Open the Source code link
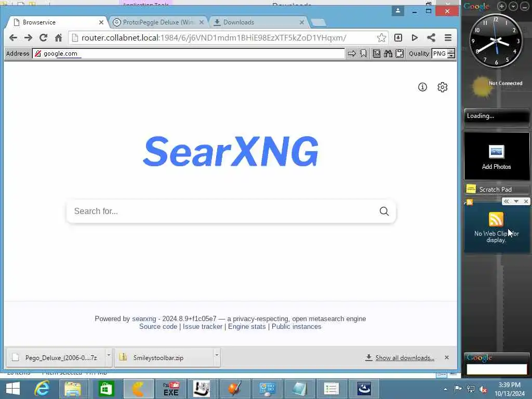Image resolution: width=532 pixels, height=399 pixels. coord(158,326)
